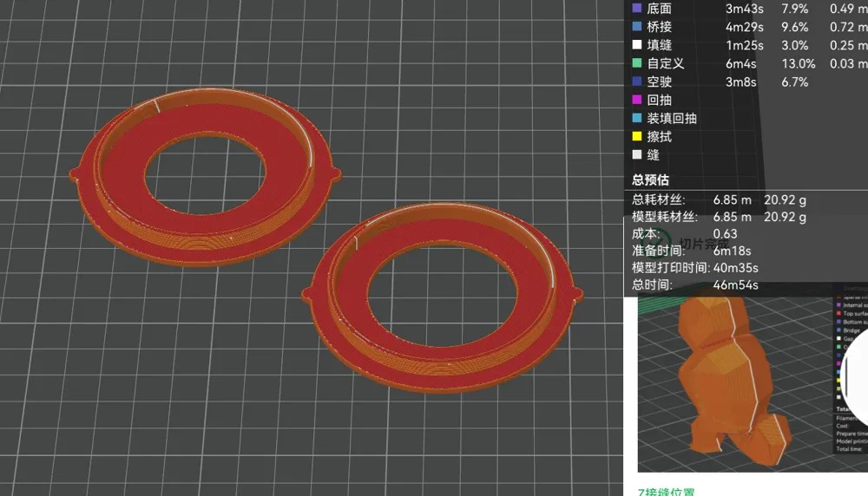
Task: Click the 4m29s time value
Action: [745, 27]
